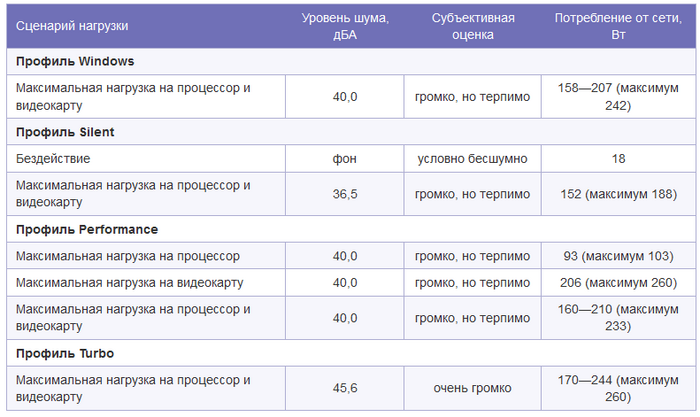Screen dimensions: 700x417
Task: Select the 36,5 noise value cell
Action: 345,194
